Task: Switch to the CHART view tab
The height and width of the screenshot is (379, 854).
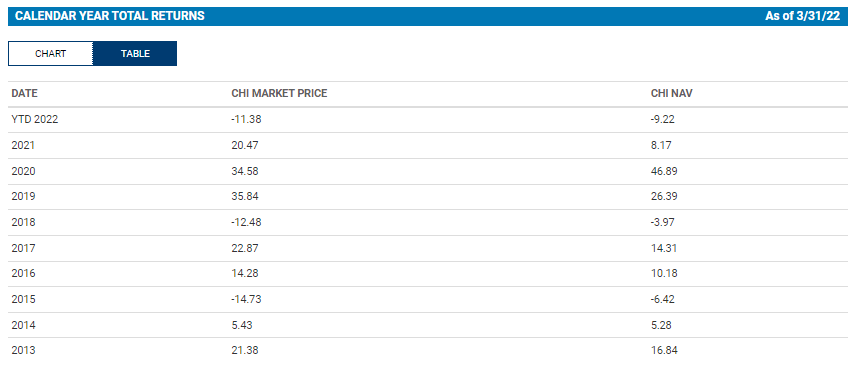Action: (51, 54)
